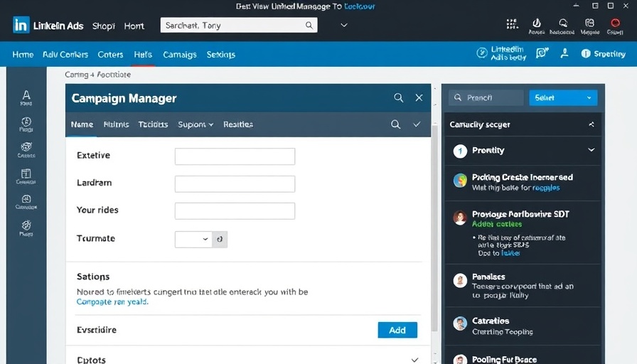Open the chat bubble icon in the blue navbar

click(542, 53)
